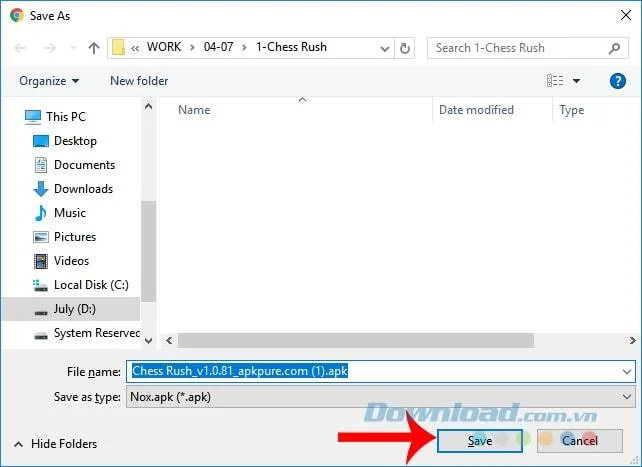This screenshot has width=642, height=467.
Task: Click the Back navigation arrow
Action: pos(20,48)
